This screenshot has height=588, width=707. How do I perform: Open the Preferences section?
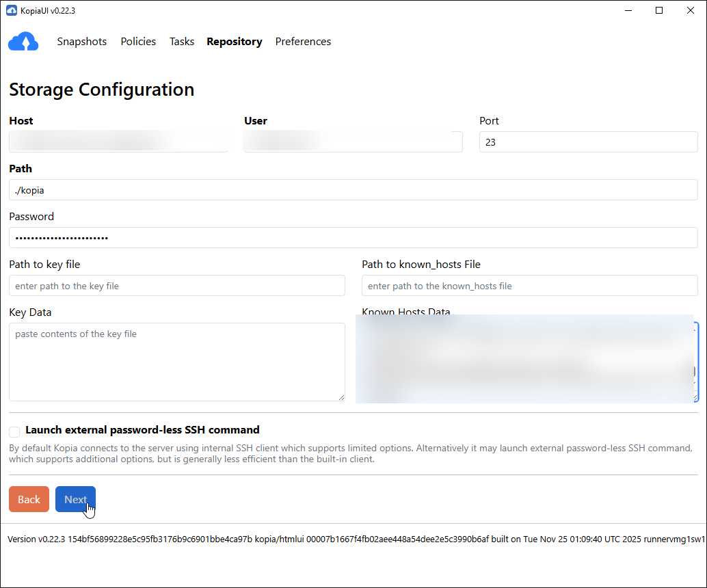point(303,42)
